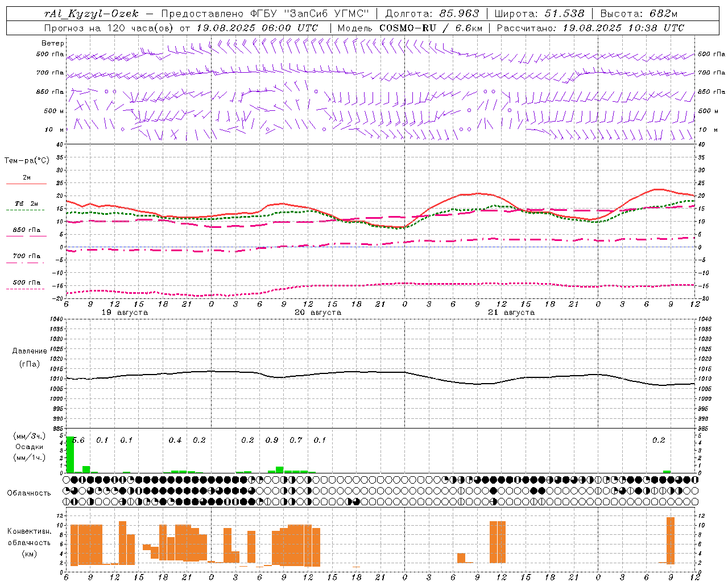
Task: Click the 0.7 precipitation amount value
Action: tap(296, 440)
